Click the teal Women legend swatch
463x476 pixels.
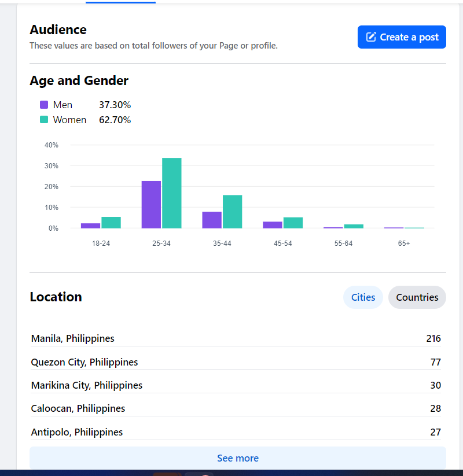click(44, 120)
